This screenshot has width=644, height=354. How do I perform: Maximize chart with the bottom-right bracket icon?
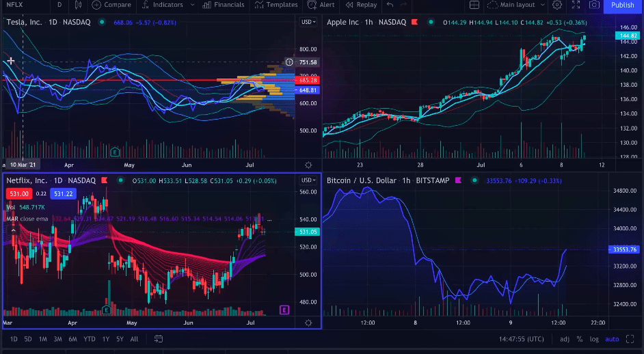[630, 339]
